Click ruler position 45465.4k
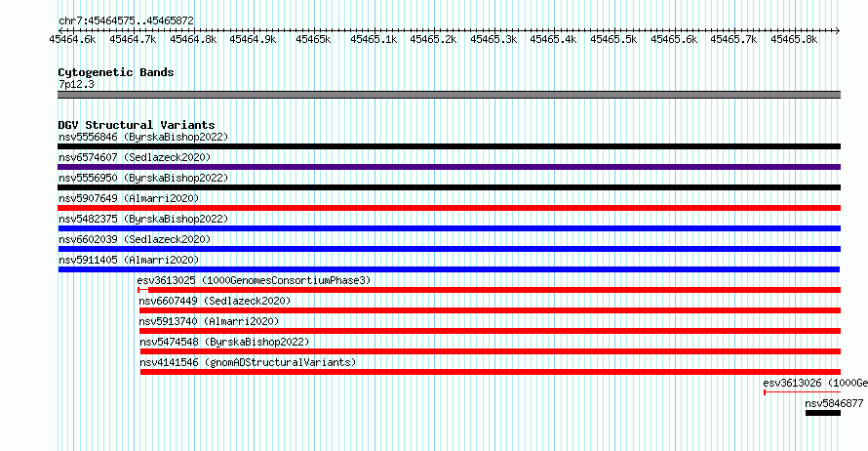 click(x=554, y=39)
